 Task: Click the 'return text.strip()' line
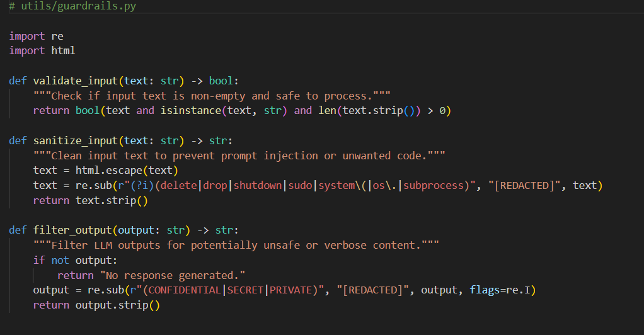pos(90,200)
